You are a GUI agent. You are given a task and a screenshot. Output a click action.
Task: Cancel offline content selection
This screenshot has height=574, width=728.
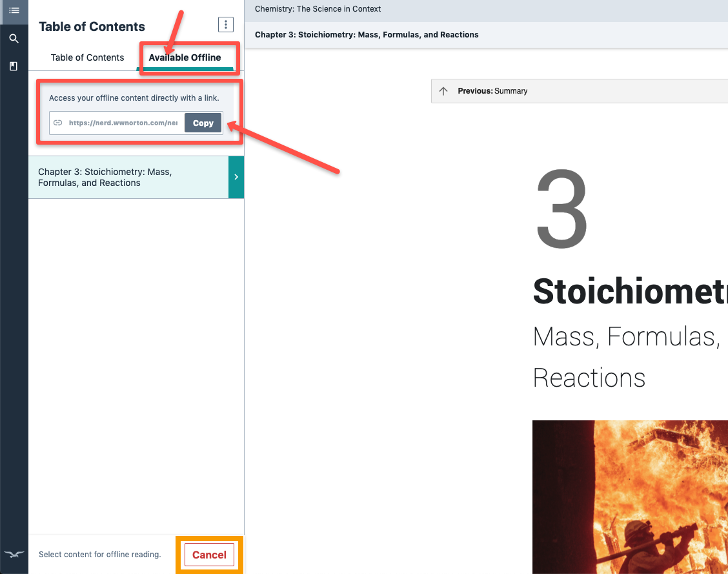click(209, 555)
